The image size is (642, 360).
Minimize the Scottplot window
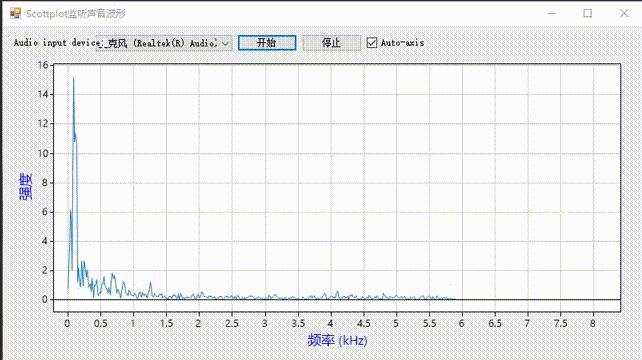click(552, 14)
